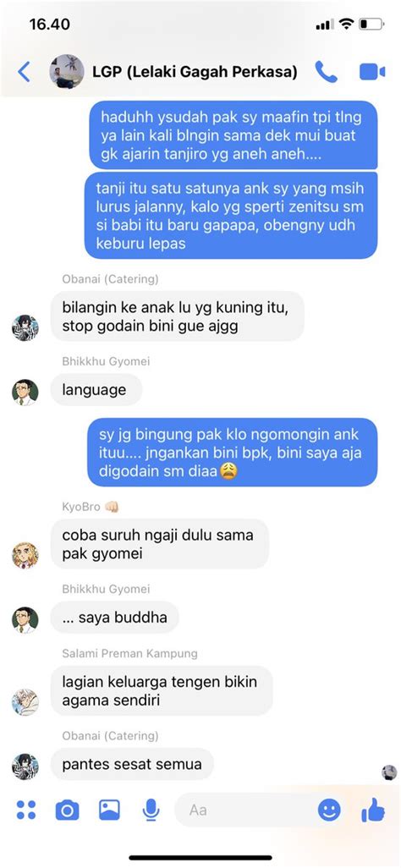401x868 pixels.
Task: Open the group chat avatar photo
Action: [67, 71]
